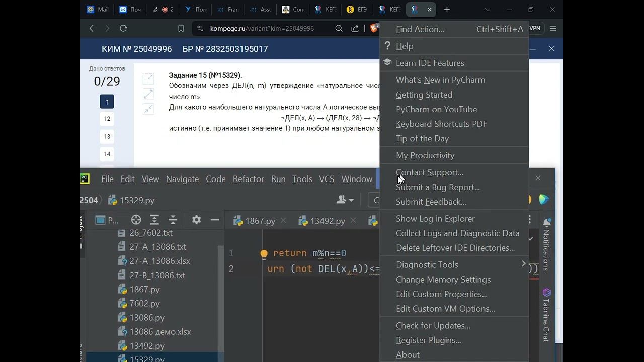This screenshot has height=362, width=644.
Task: Click the VPN button in browser
Action: tap(535, 28)
